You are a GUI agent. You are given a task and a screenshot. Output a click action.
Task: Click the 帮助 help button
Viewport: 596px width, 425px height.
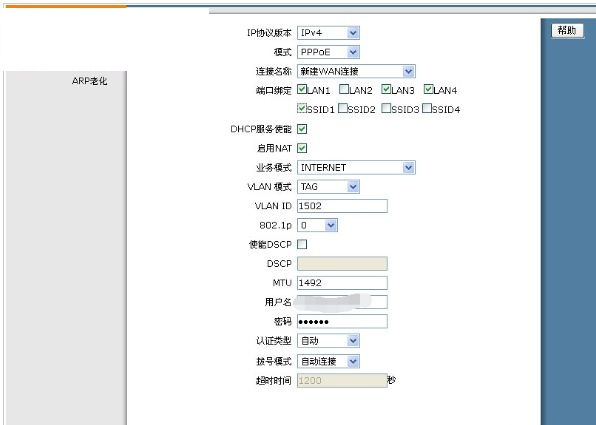[x=567, y=30]
